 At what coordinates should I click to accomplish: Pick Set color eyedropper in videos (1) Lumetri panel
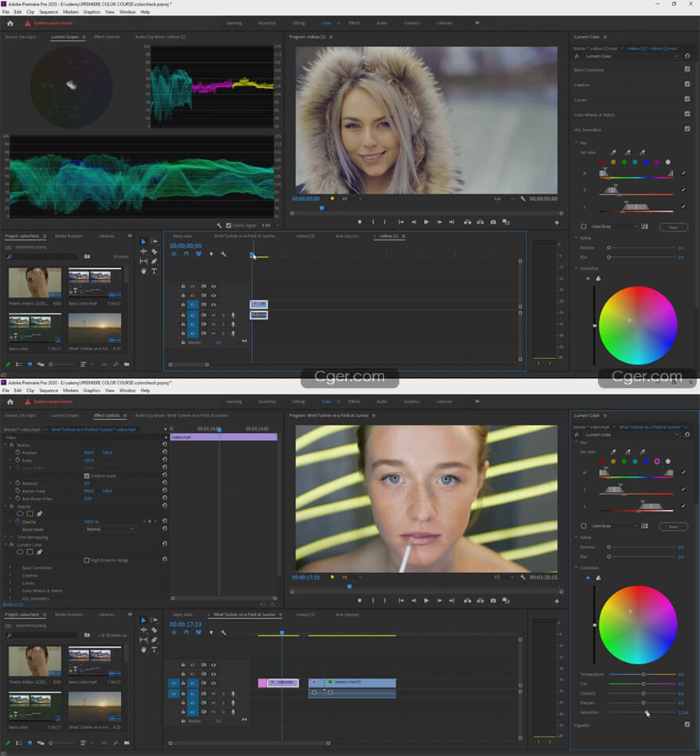[x=613, y=152]
